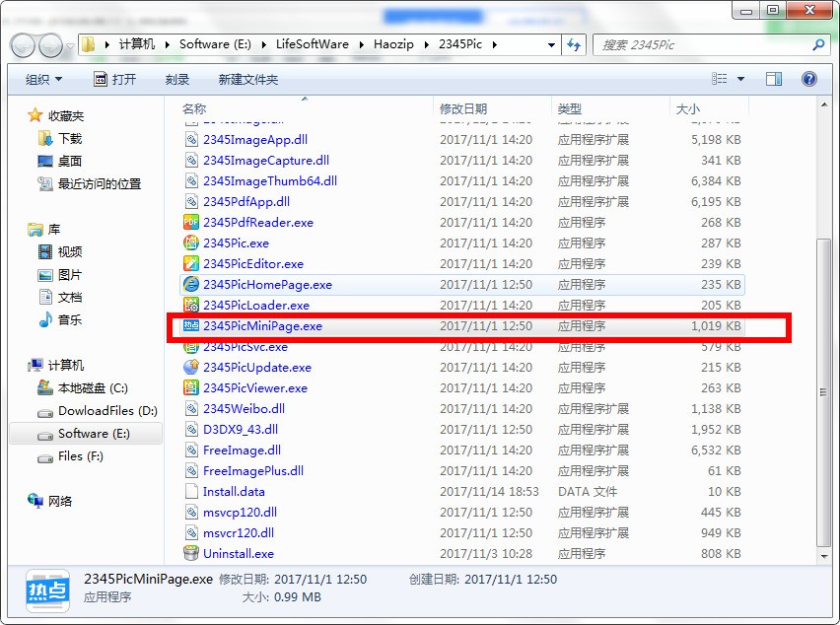Expand the chevron after Haozip in path

tap(427, 44)
